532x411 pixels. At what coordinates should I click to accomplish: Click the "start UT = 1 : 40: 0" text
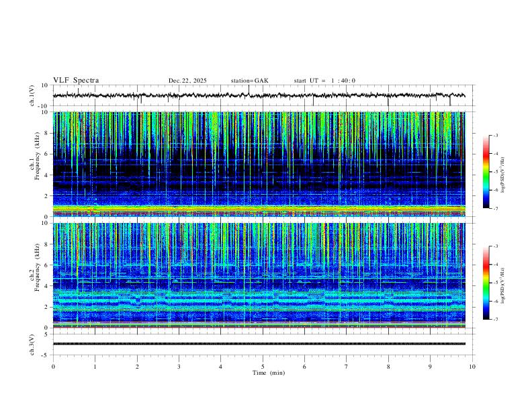(x=324, y=81)
